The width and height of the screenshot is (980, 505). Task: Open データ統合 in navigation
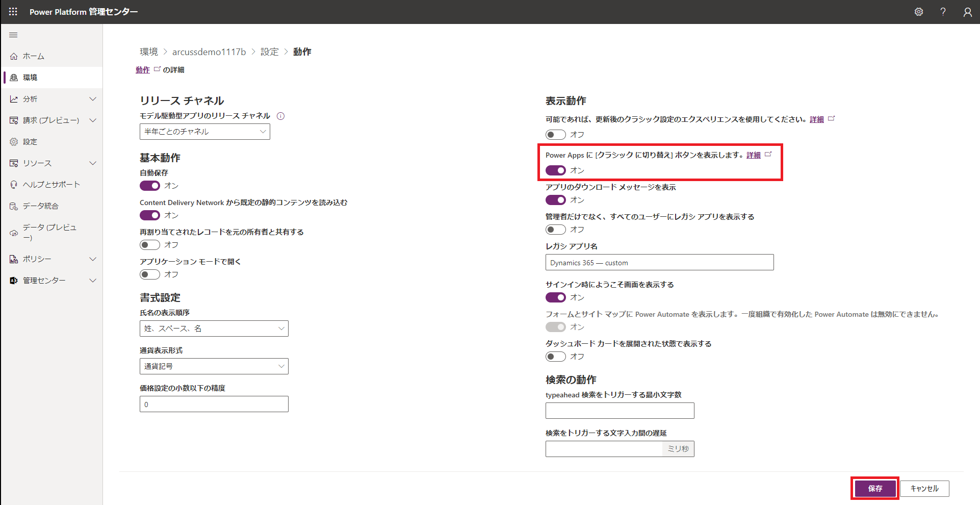[52, 206]
